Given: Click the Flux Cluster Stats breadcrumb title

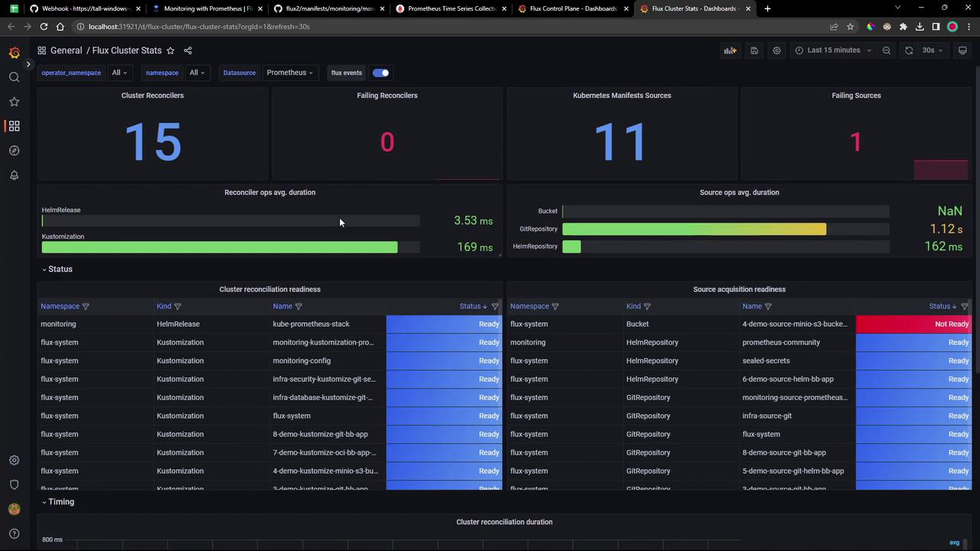Looking at the screenshot, I should [x=127, y=51].
